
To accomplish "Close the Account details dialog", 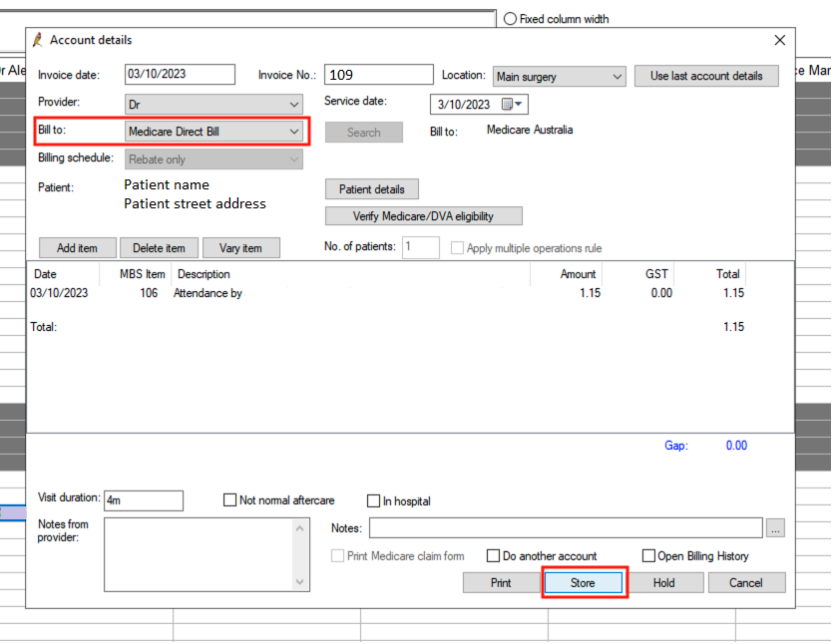I will click(780, 40).
